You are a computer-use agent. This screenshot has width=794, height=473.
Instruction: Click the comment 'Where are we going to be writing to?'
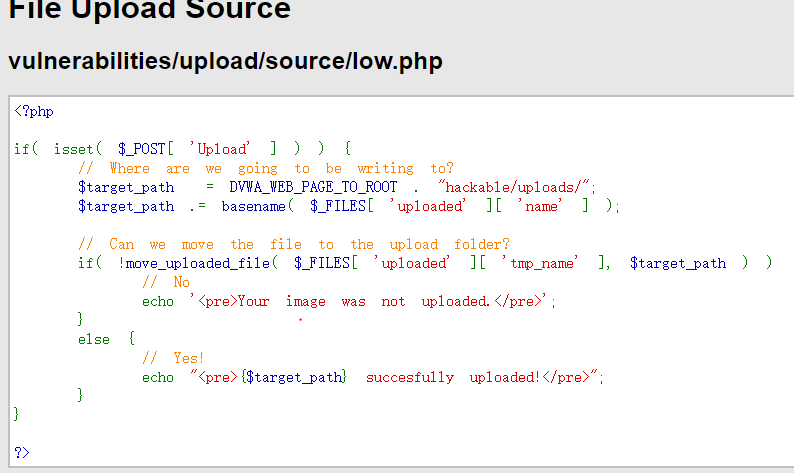266,168
